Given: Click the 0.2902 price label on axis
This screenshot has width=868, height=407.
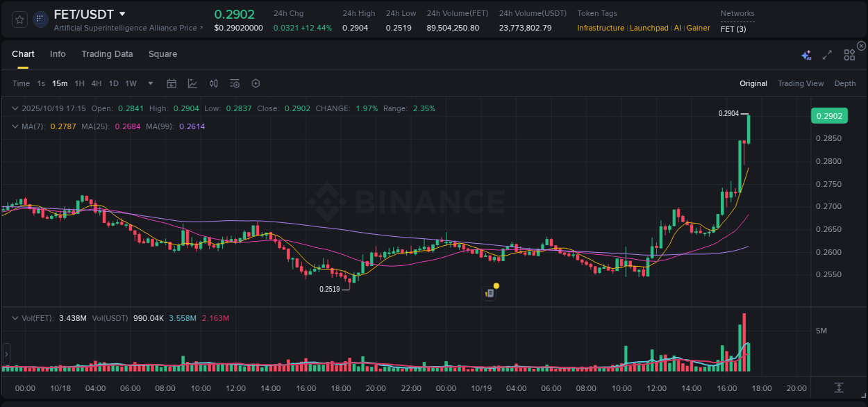Looking at the screenshot, I should tap(829, 115).
